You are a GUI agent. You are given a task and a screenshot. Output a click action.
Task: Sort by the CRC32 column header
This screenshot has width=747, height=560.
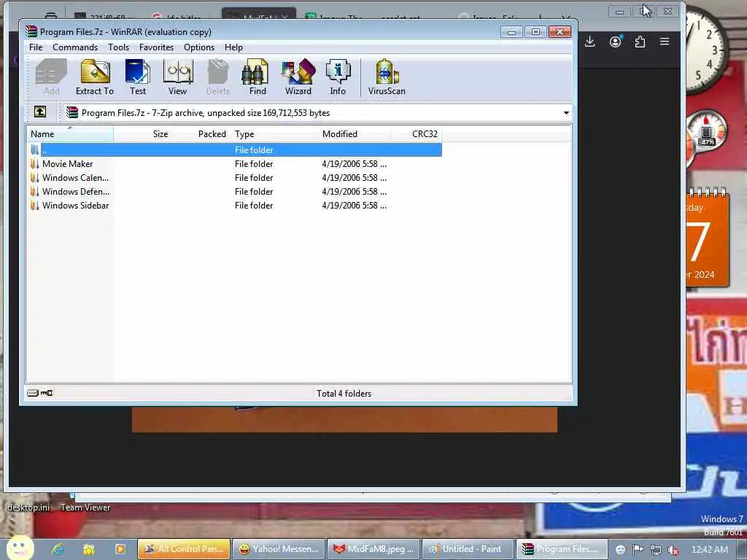pyautogui.click(x=417, y=134)
